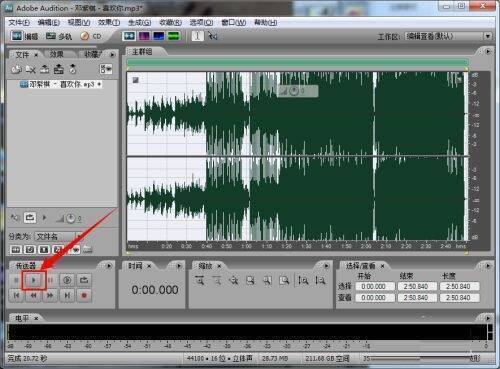
Task: Click volume knob in Files panel preview
Action: pos(70,218)
